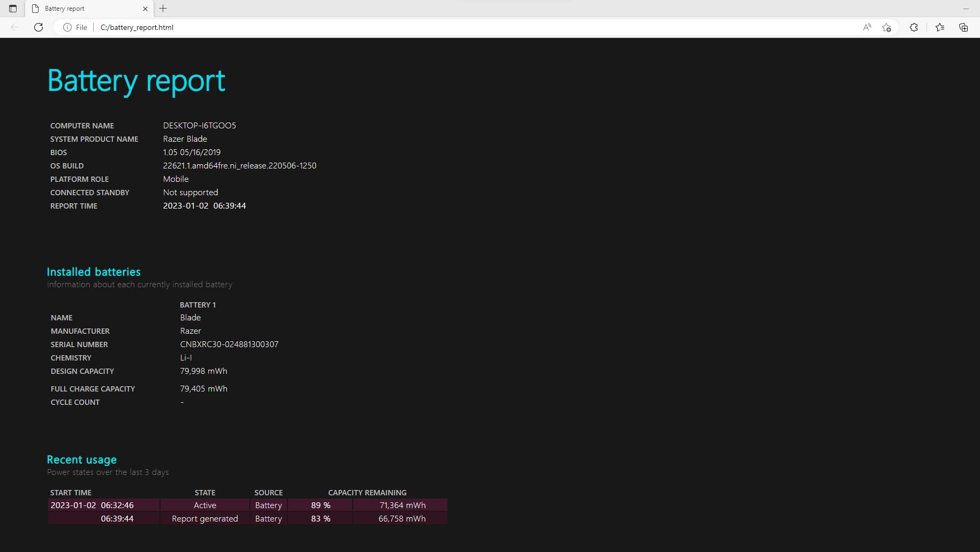The image size is (980, 552).
Task: Open a new tab with plus button
Action: pos(163,9)
